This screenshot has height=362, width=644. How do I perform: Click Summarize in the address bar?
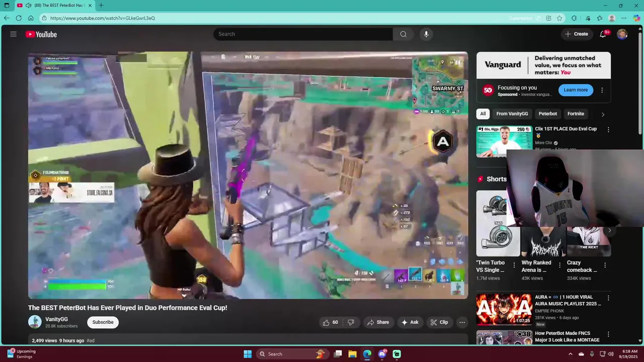click(x=525, y=18)
